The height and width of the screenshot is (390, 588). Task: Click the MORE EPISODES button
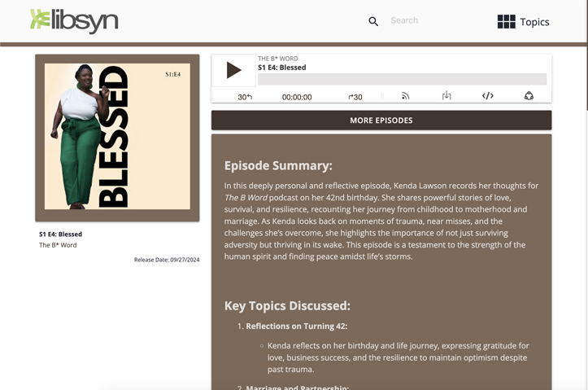click(x=381, y=121)
